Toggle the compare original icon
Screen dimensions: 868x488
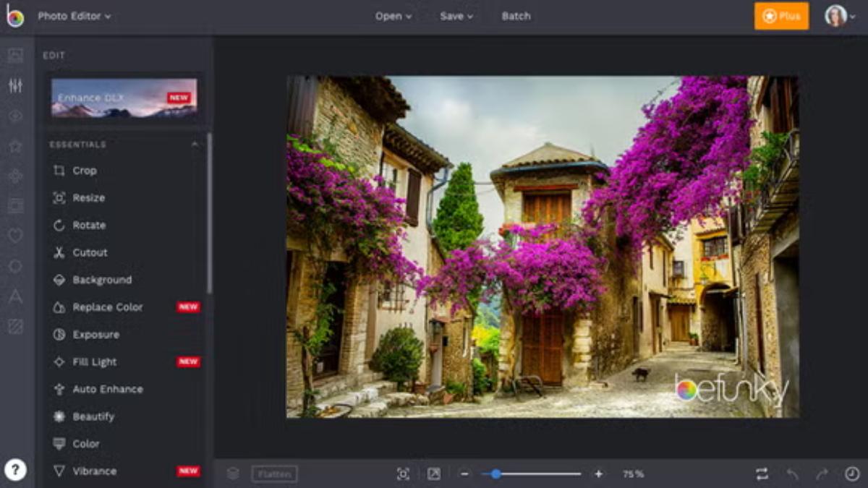point(762,474)
